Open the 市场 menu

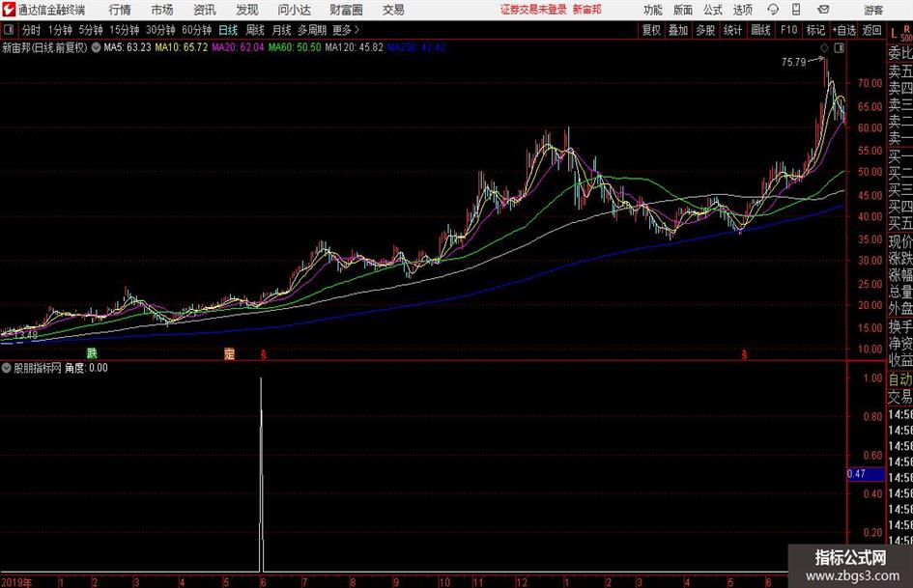[x=162, y=10]
